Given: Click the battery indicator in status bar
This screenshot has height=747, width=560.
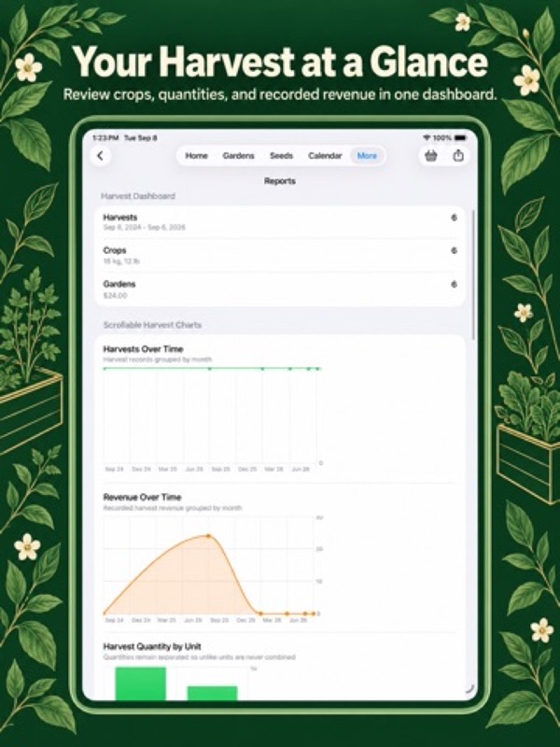Looking at the screenshot, I should point(460,137).
